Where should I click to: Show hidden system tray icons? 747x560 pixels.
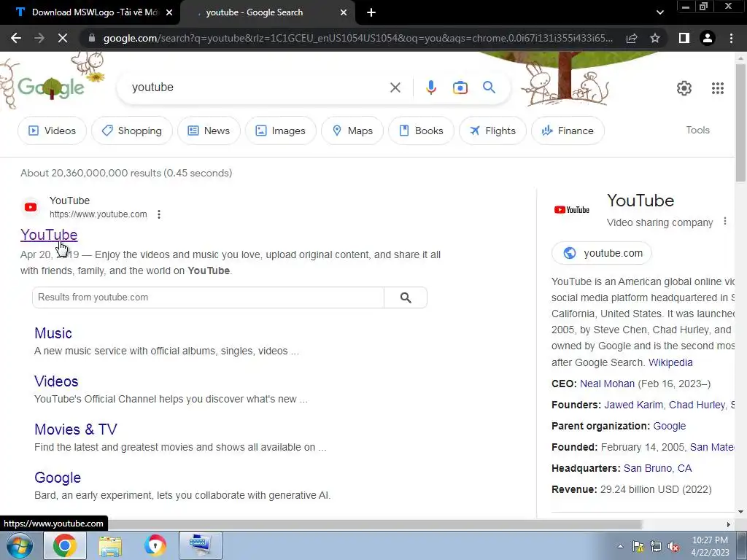pyautogui.click(x=620, y=546)
